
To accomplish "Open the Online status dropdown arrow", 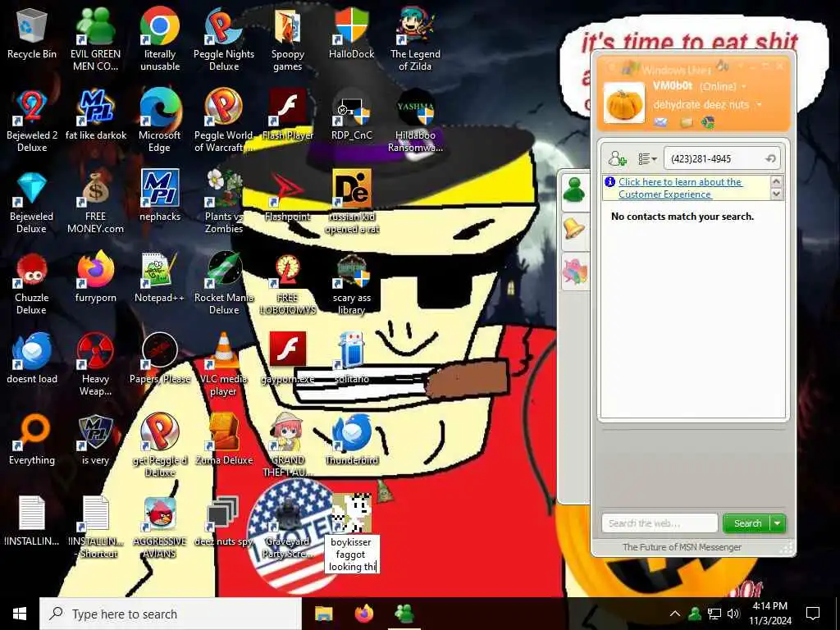I will coord(743,87).
